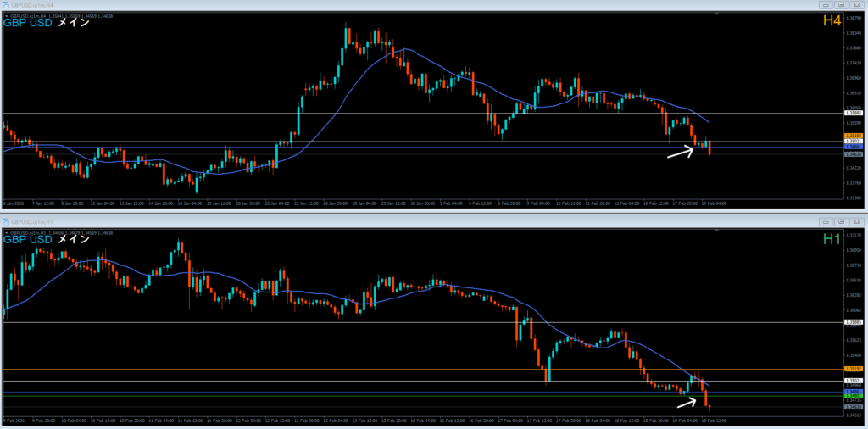Select the white arrow on H4 chart
868x429 pixels.
[679, 153]
